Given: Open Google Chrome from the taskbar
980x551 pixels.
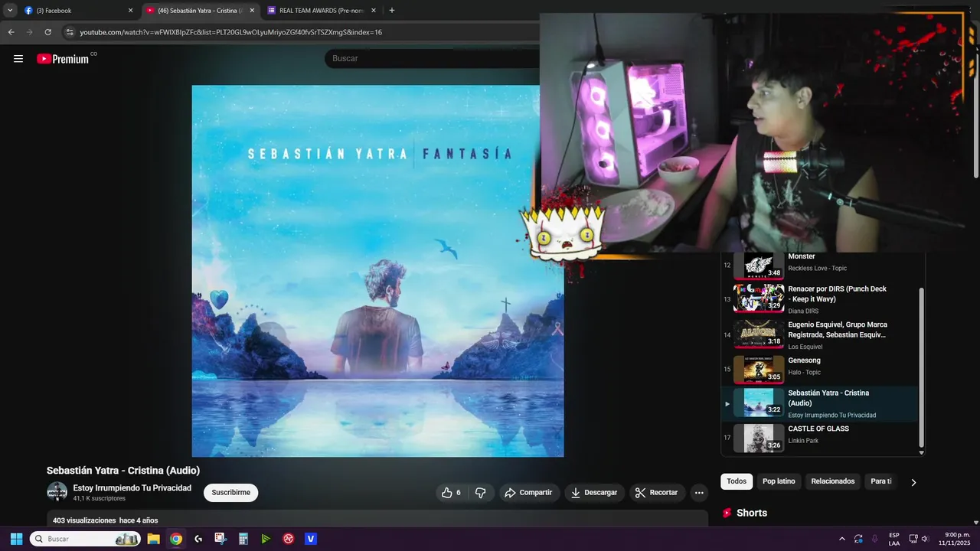Looking at the screenshot, I should click(176, 539).
